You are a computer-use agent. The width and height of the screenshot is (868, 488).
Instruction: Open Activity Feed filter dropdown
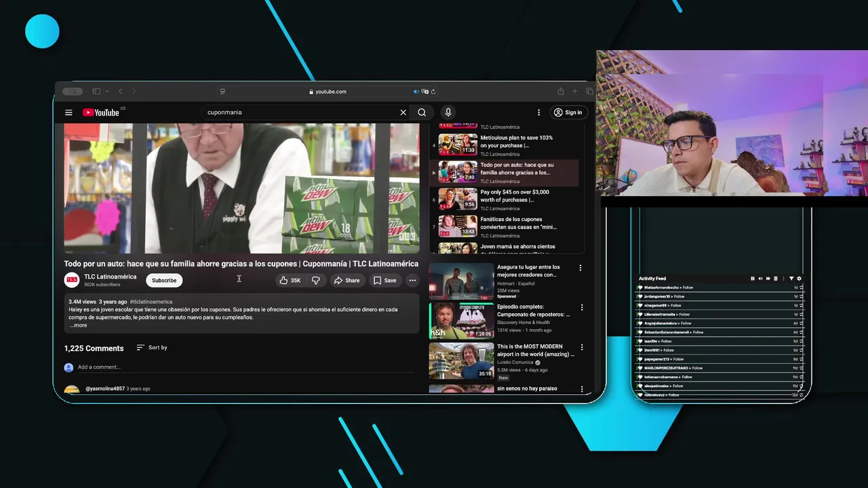click(x=791, y=279)
